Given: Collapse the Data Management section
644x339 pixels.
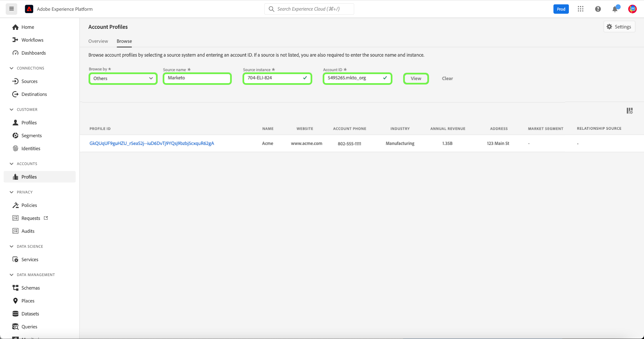Looking at the screenshot, I should [11, 275].
